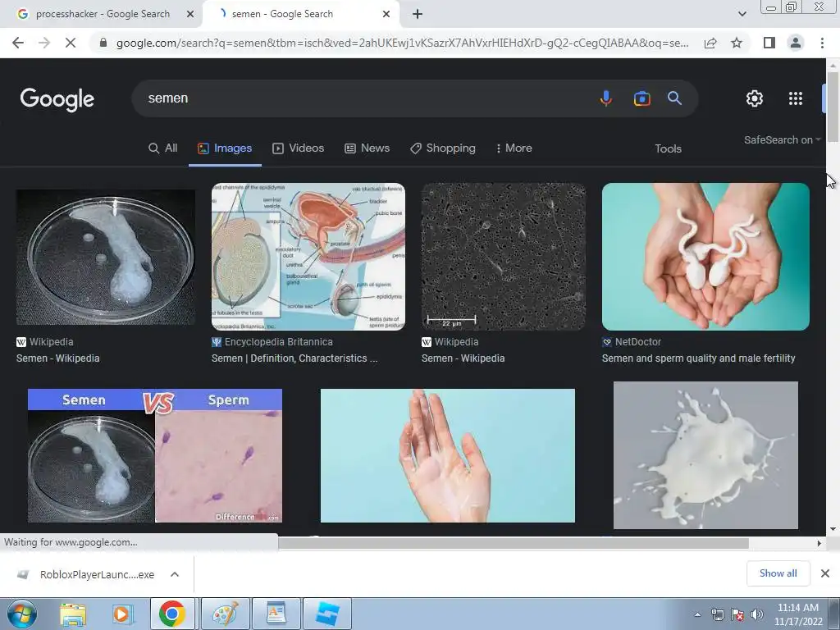Open the WordPad taskbar item
Image resolution: width=840 pixels, height=630 pixels.
(276, 614)
